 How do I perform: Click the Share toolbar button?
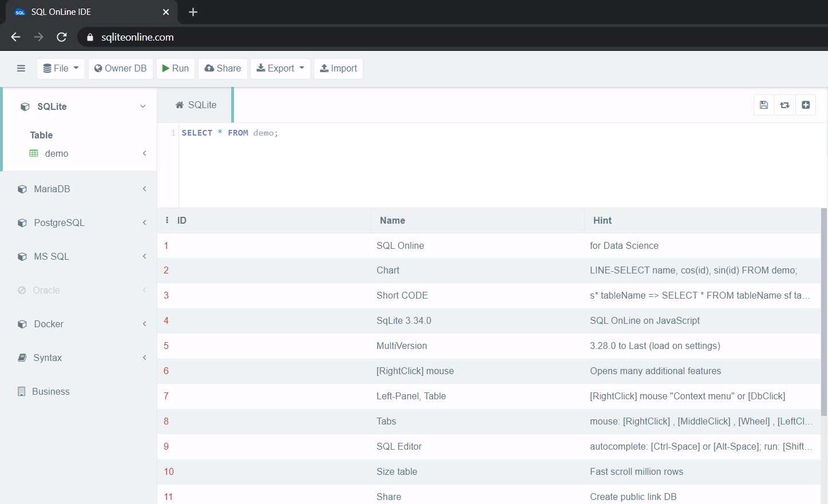tap(223, 69)
